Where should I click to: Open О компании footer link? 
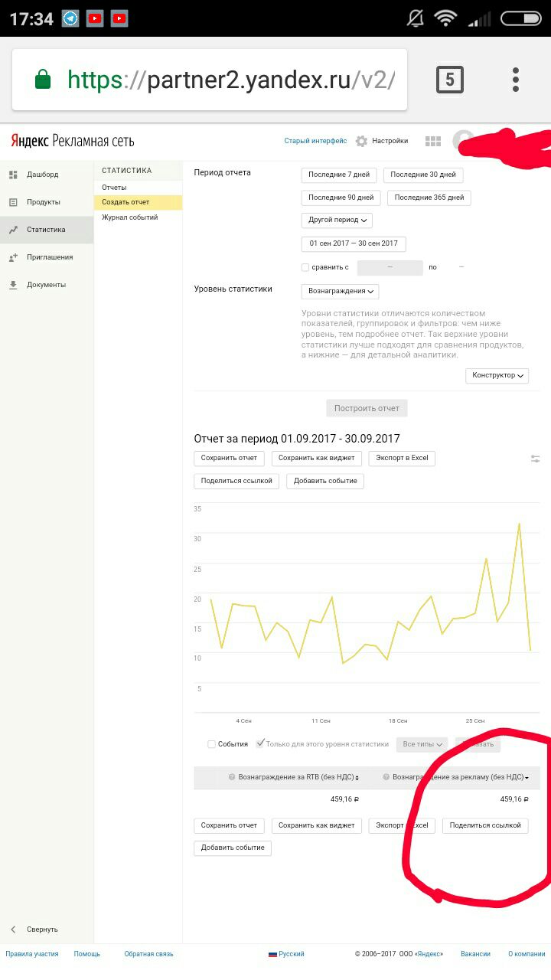(527, 954)
